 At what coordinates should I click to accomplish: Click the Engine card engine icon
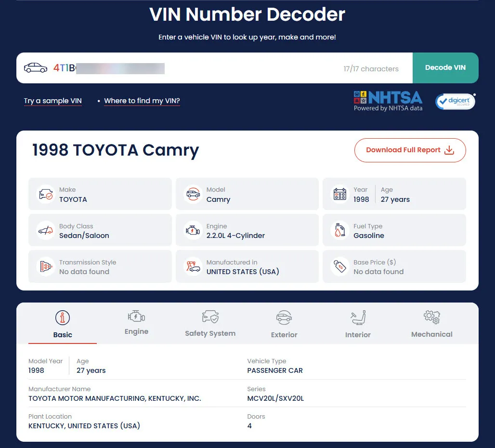coord(193,230)
